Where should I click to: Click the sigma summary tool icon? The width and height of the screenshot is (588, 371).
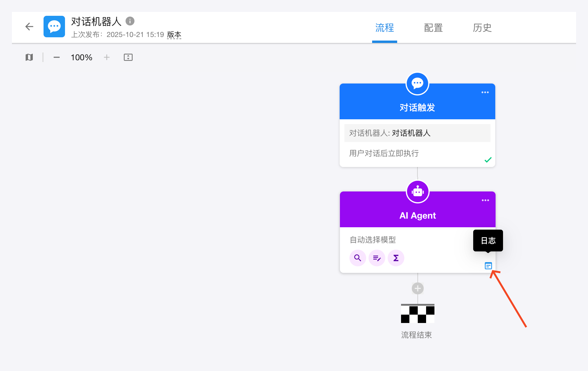396,258
